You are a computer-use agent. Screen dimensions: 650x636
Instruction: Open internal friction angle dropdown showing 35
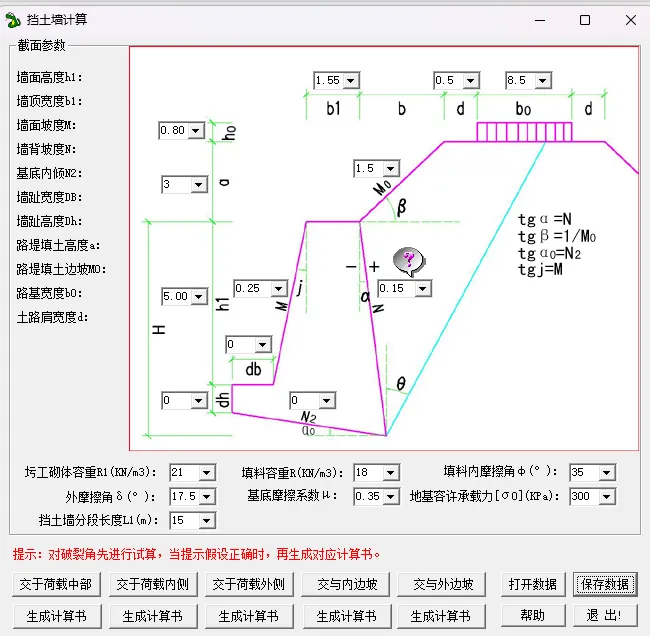pos(606,473)
